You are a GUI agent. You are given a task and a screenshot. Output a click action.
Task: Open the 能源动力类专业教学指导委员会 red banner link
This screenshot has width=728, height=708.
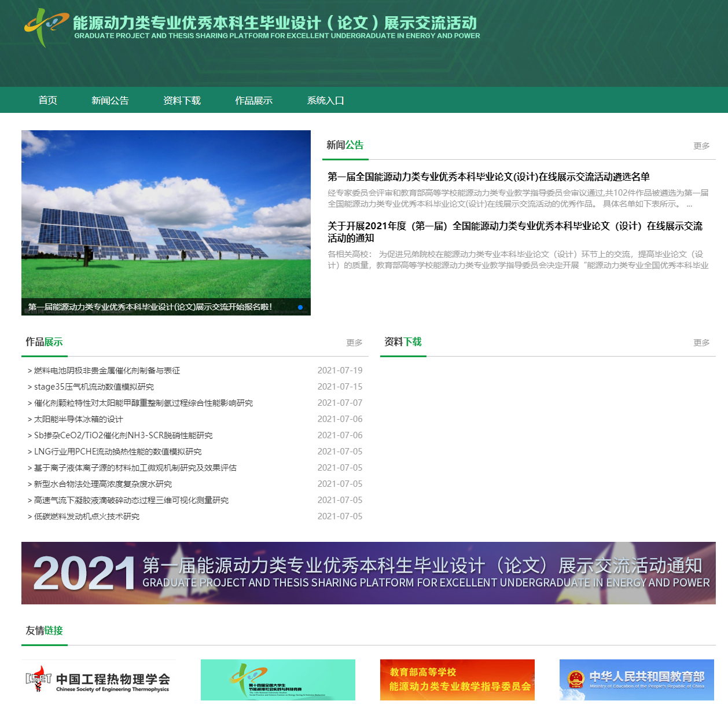[x=457, y=680]
